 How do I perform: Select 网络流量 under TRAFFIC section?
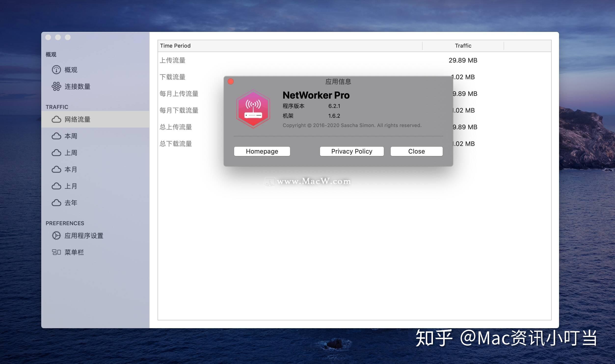(78, 119)
